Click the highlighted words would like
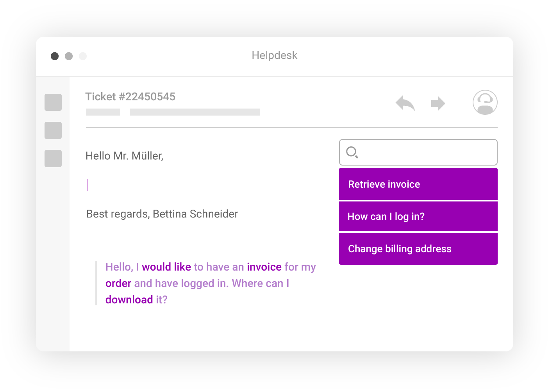The height and width of the screenshot is (392, 550). pyautogui.click(x=166, y=267)
